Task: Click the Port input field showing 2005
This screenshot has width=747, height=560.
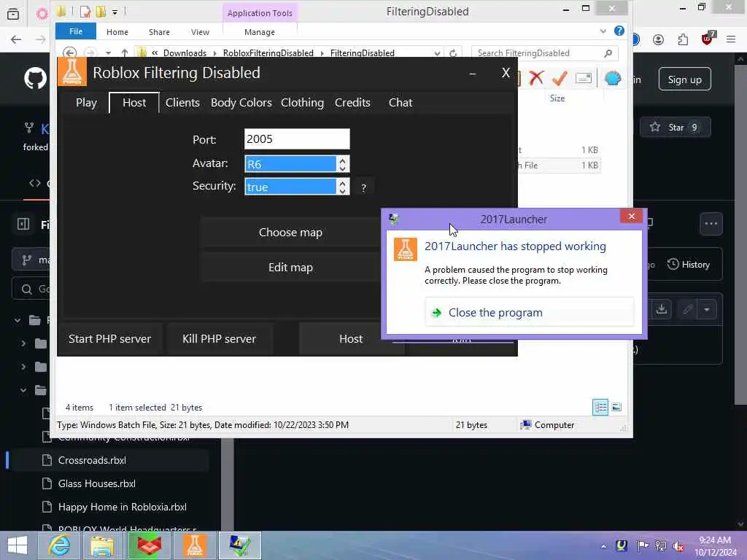Action: click(x=297, y=139)
